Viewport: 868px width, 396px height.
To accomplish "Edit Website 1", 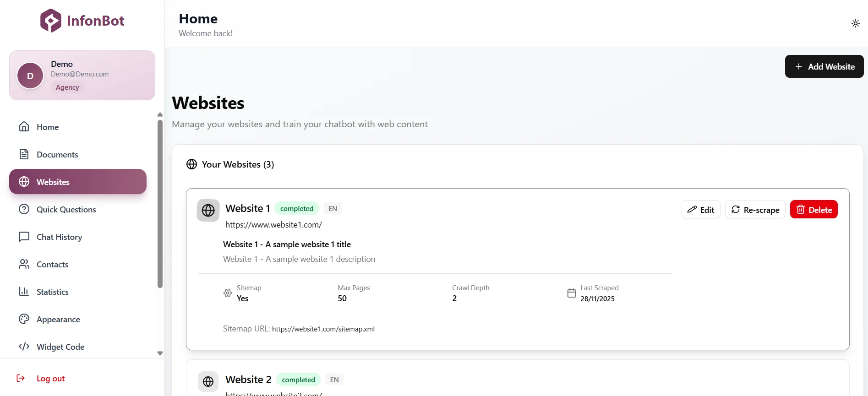I will click(701, 209).
